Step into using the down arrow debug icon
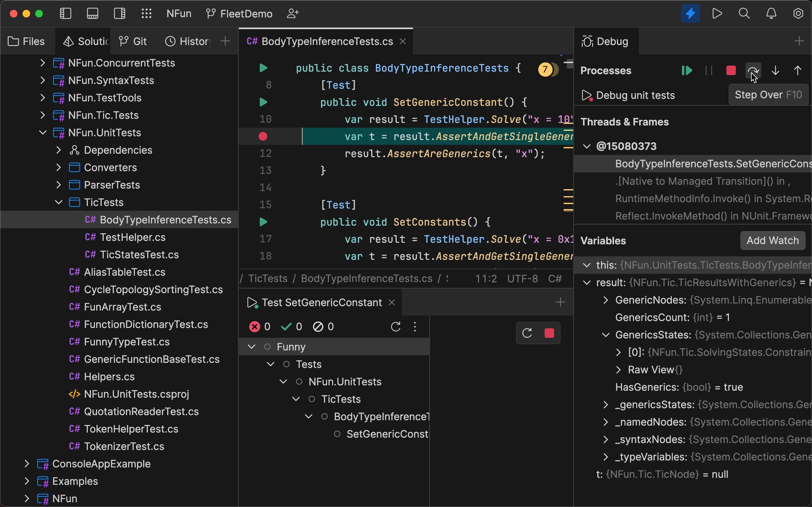 (776, 70)
